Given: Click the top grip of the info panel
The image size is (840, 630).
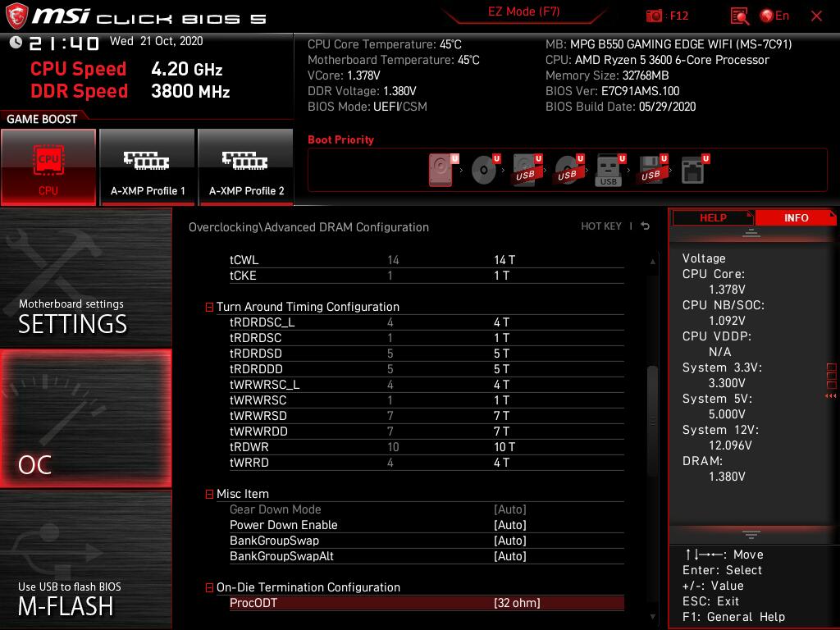Looking at the screenshot, I should tap(751, 233).
